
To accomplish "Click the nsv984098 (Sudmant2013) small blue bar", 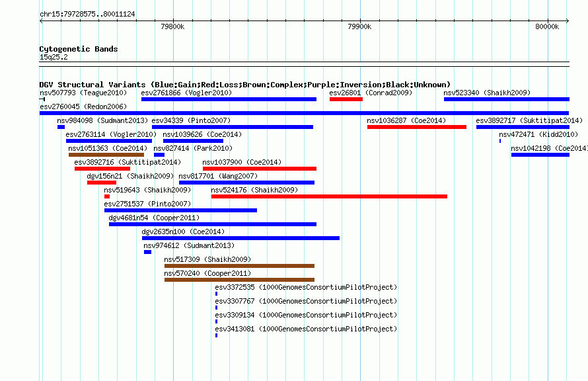I will pyautogui.click(x=61, y=127).
